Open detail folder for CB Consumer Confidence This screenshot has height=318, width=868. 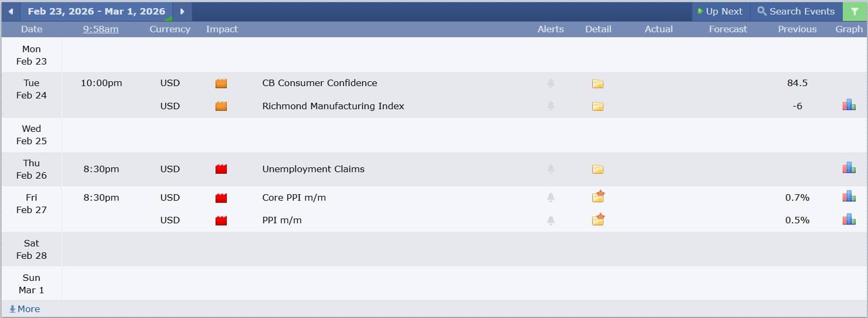[598, 83]
